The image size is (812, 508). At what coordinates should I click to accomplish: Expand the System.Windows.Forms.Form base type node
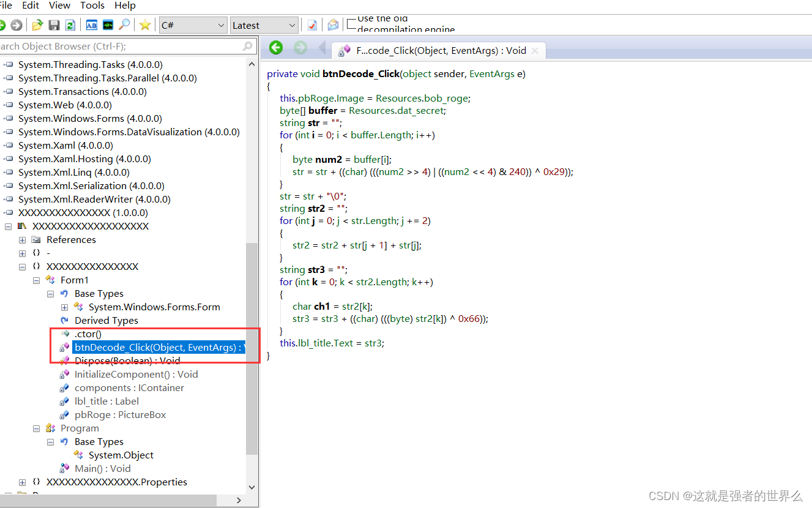pyautogui.click(x=65, y=307)
